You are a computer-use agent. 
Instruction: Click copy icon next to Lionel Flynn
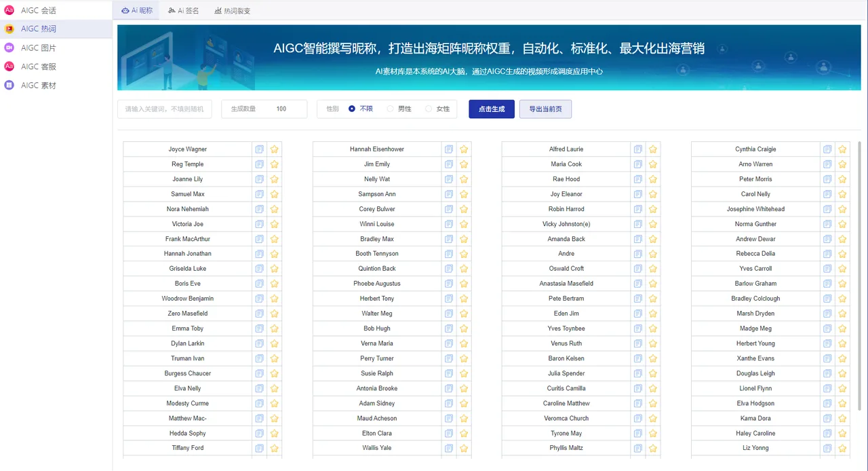tap(827, 388)
